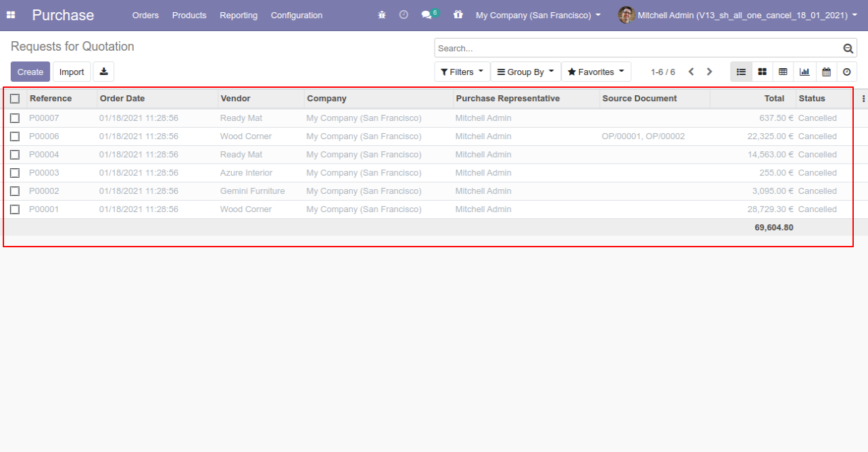868x452 pixels.
Task: Open order reference P00007
Action: click(x=44, y=118)
